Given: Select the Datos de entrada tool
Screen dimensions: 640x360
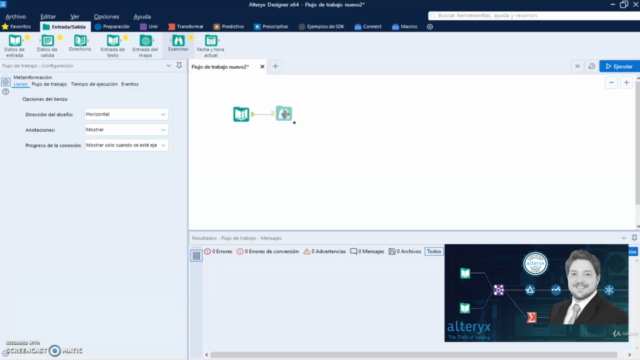Looking at the screenshot, I should pyautogui.click(x=15, y=45).
